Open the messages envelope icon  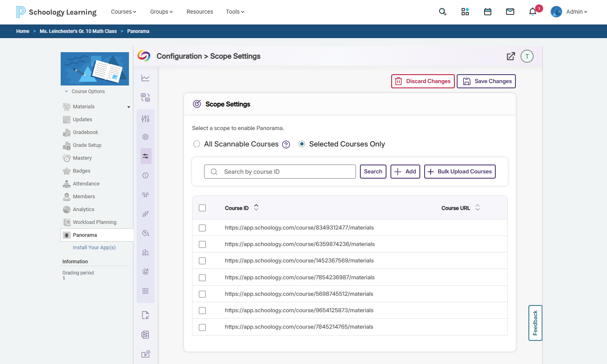510,12
